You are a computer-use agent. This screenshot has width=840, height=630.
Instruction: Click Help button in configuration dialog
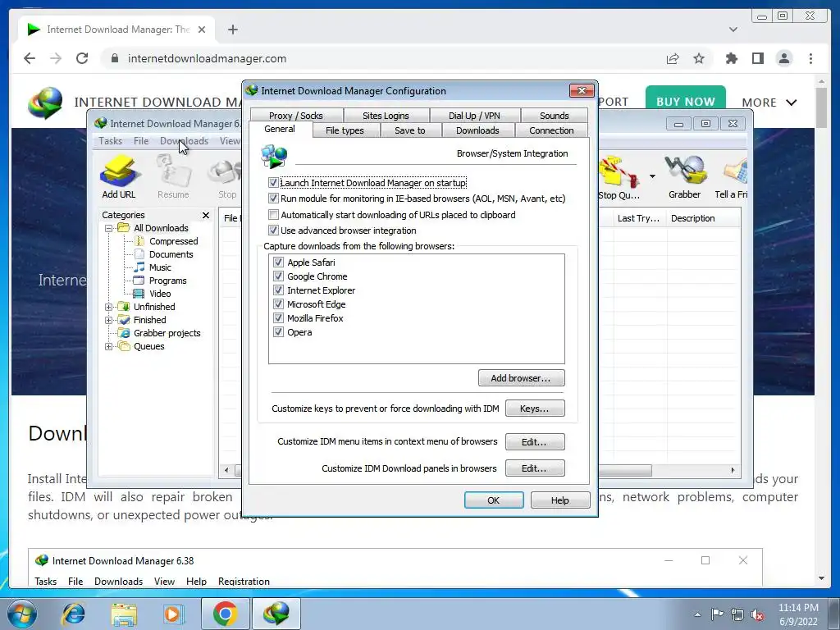560,500
